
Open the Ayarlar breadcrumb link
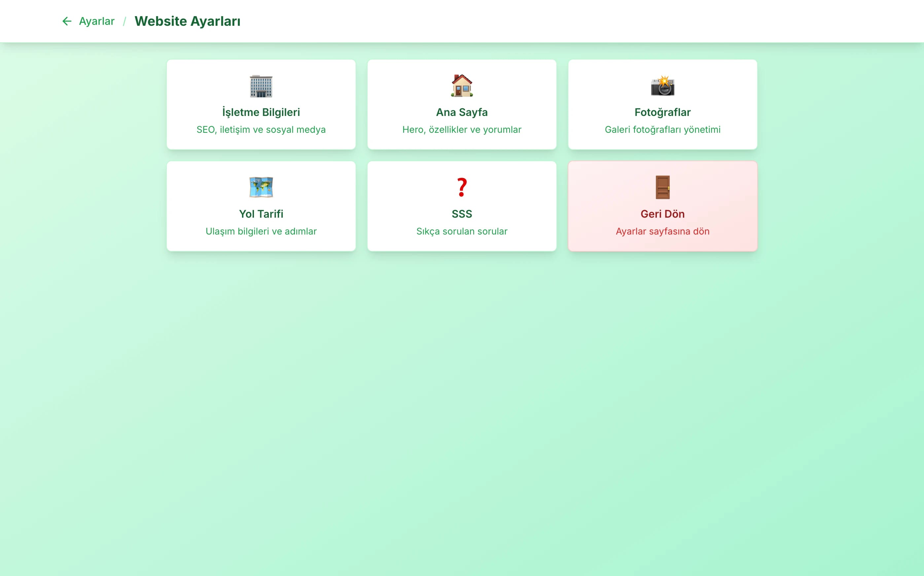(96, 21)
